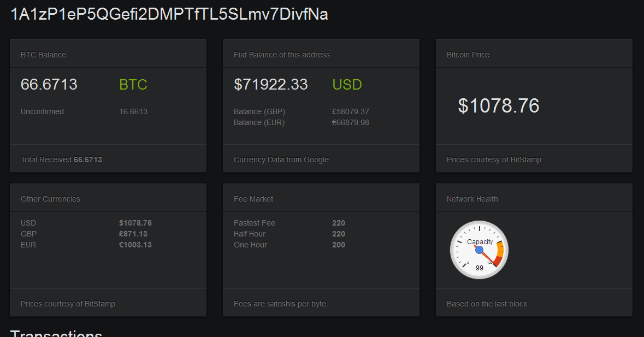
Task: Click the EUR price €1003.13 in Other Currencies
Action: [135, 245]
